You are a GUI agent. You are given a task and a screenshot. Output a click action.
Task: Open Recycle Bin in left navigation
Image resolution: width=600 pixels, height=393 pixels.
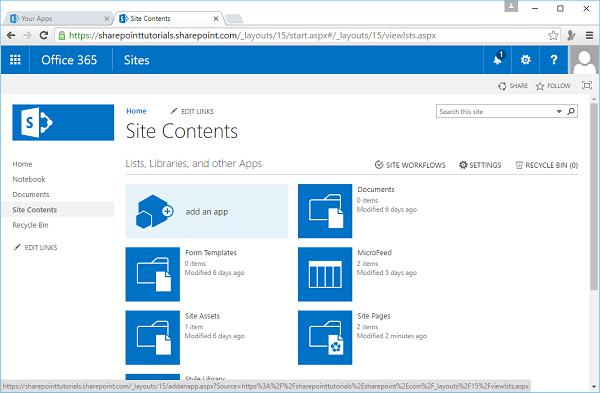point(30,225)
